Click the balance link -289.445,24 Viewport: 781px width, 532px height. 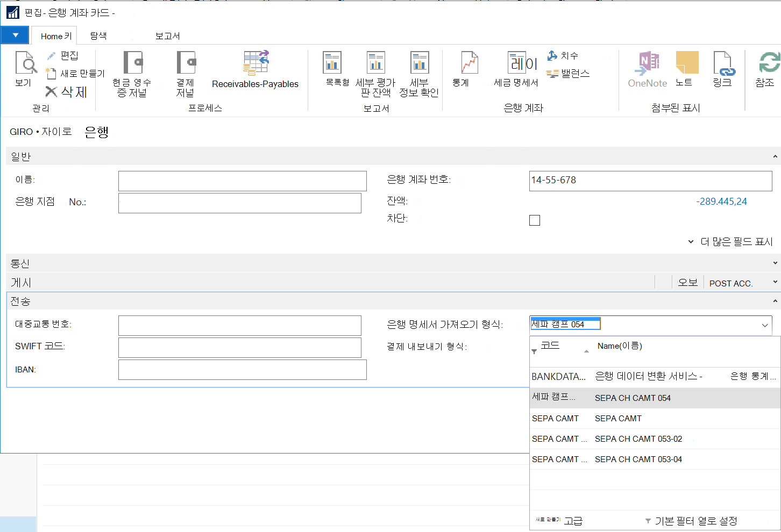click(x=721, y=202)
